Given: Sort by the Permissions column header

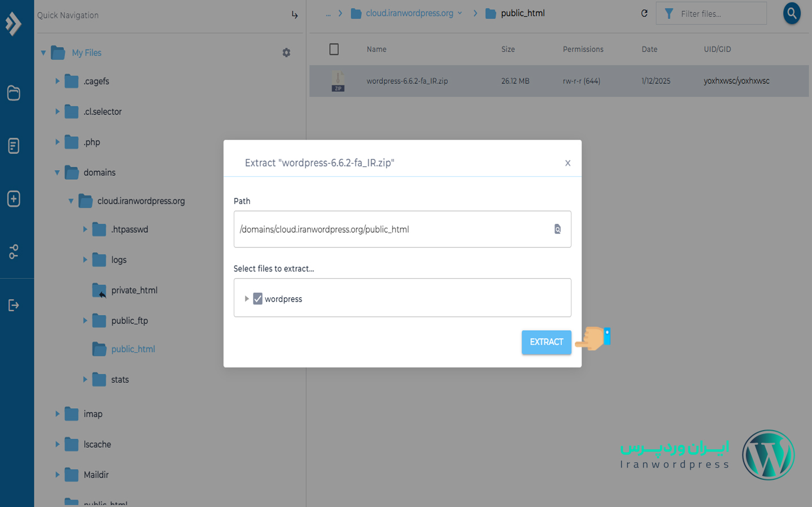Looking at the screenshot, I should (x=583, y=49).
